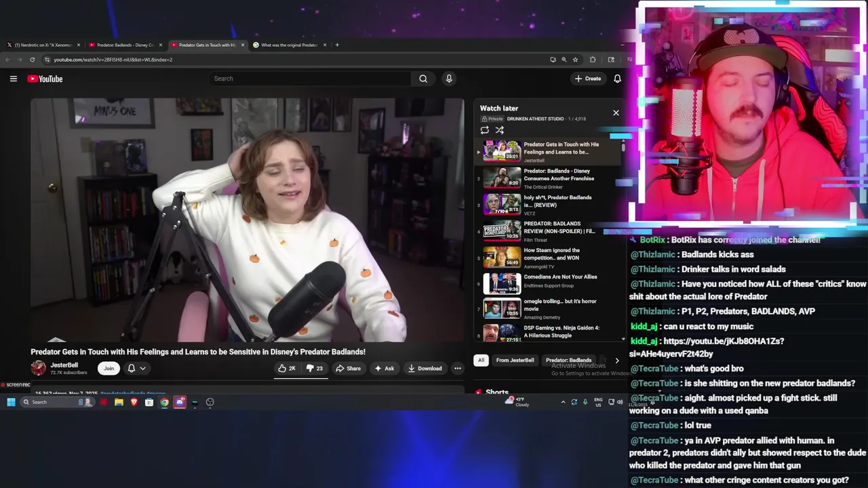Expand filter chips with right arrow

(616, 360)
